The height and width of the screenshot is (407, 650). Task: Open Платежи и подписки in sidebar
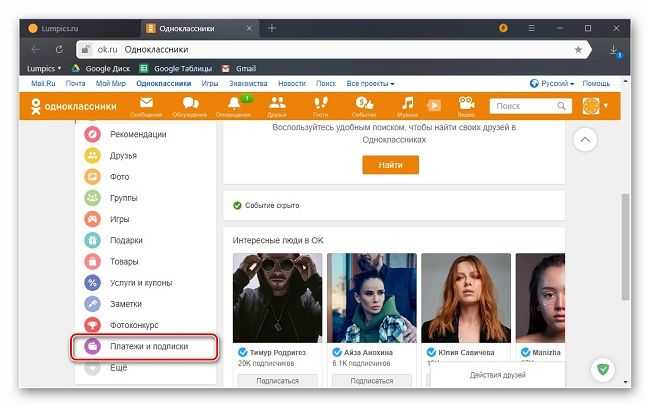click(144, 347)
